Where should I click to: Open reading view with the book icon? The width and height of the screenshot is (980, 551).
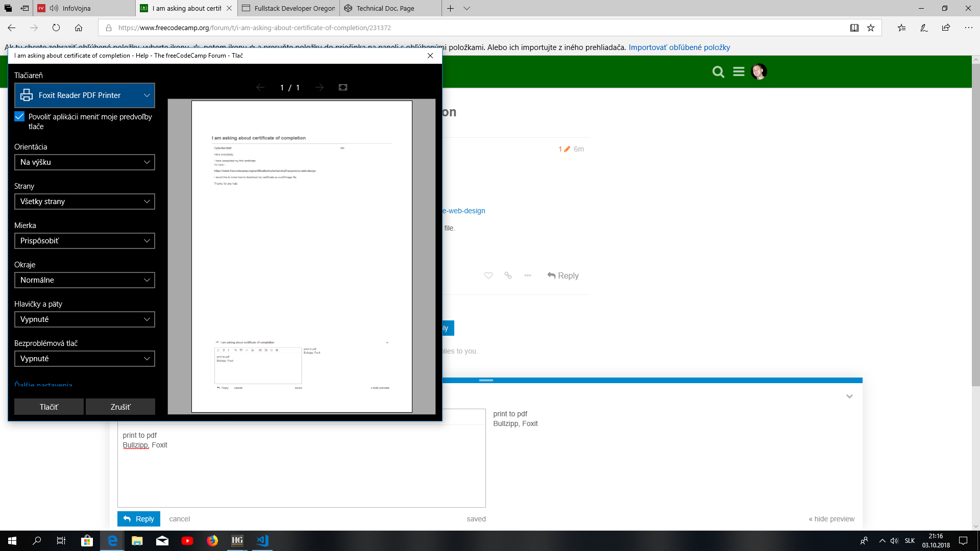854,28
